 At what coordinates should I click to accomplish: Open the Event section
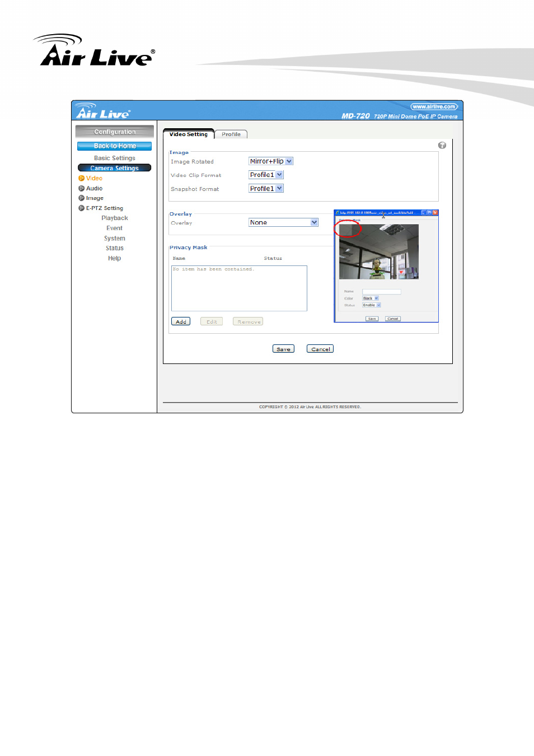coord(115,228)
